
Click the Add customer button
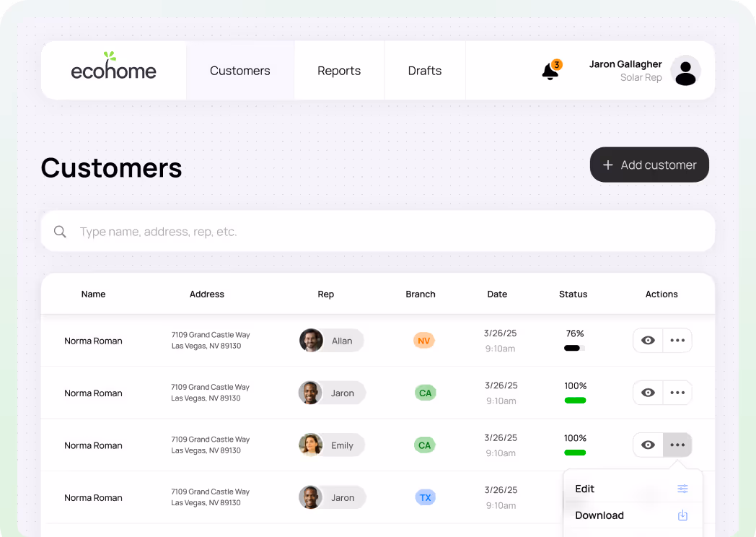pos(649,165)
